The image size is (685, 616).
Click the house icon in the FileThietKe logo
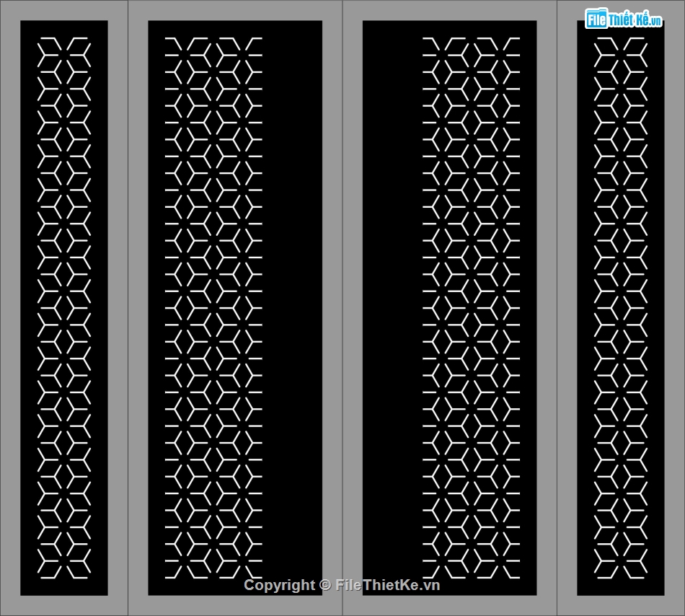tap(595, 19)
